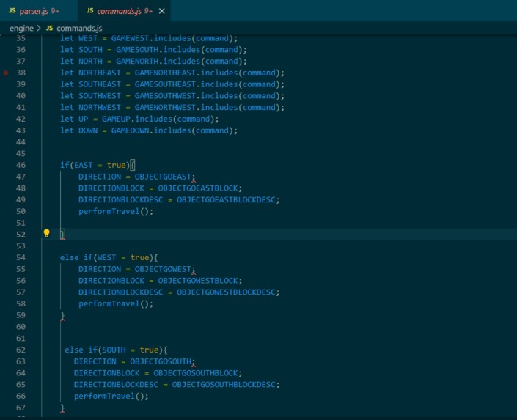Click 'else if(WEST = true){' line
This screenshot has width=517, height=420.
click(109, 257)
